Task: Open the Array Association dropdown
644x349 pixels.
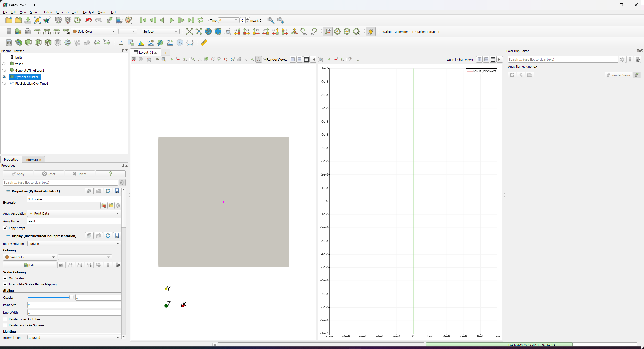Action: point(74,213)
